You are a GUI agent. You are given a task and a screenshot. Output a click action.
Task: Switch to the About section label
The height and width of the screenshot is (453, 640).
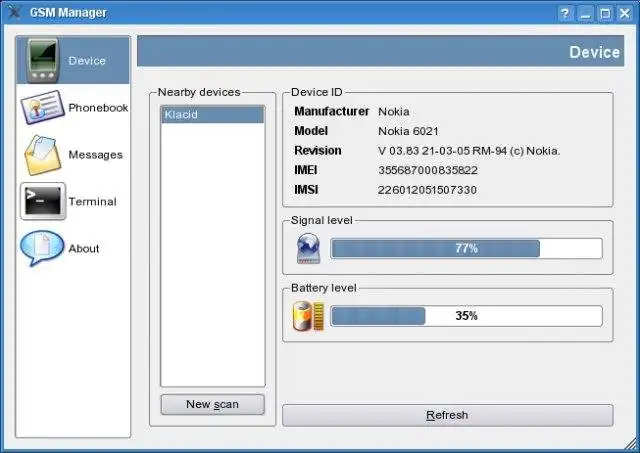[x=84, y=249]
